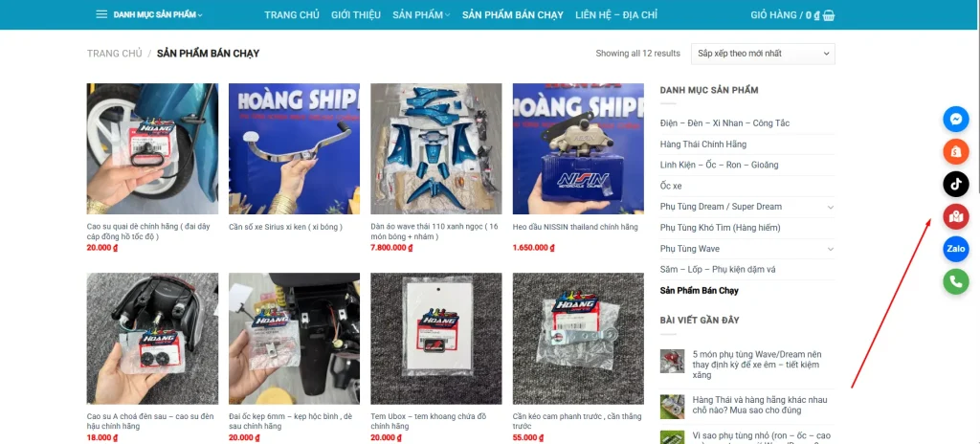980x444 pixels.
Task: Open the Zalo chat icon
Action: pos(956,249)
